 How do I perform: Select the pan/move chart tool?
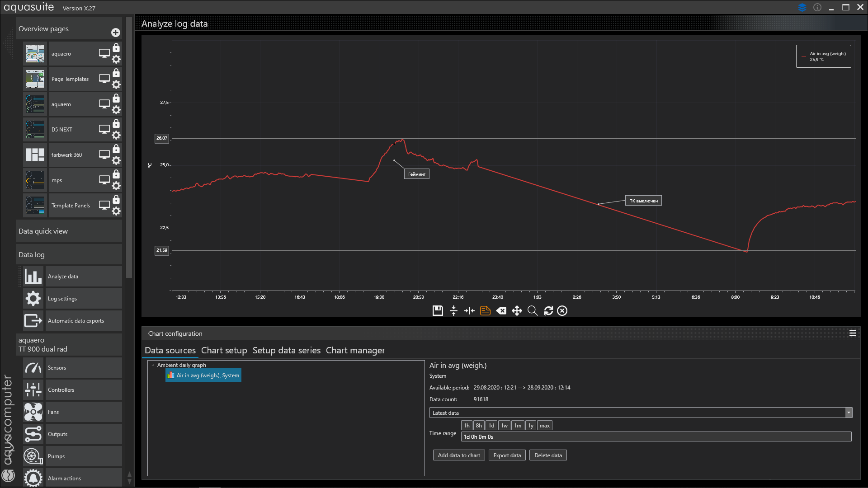[517, 311]
